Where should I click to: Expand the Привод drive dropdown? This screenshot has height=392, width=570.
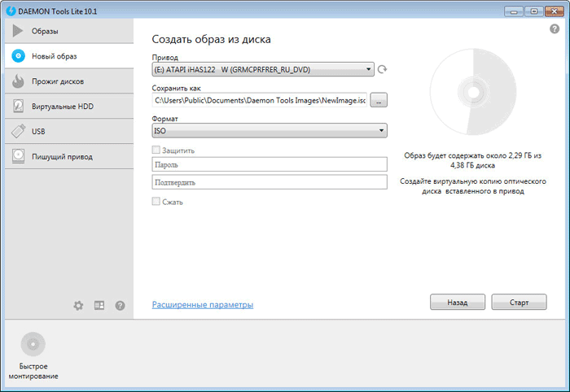[263, 69]
